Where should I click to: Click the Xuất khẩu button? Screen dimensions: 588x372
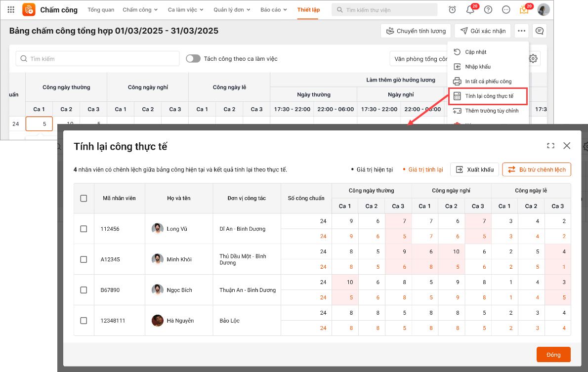[474, 169]
